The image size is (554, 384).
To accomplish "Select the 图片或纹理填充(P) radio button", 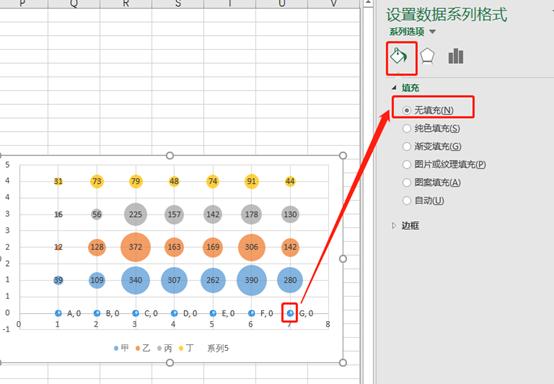I will point(406,164).
